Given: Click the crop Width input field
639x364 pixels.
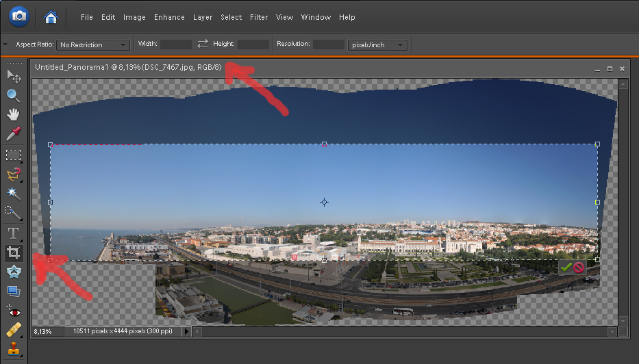Looking at the screenshot, I should (176, 44).
